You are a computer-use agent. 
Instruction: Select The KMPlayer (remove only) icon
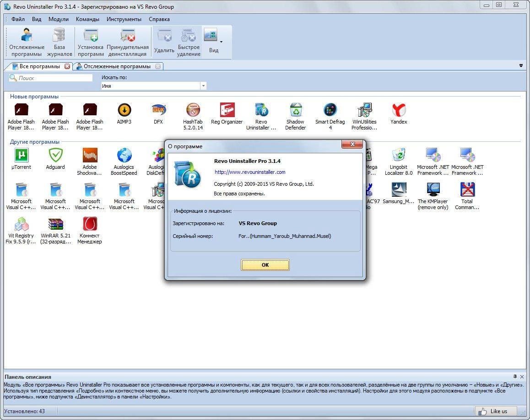tap(433, 196)
